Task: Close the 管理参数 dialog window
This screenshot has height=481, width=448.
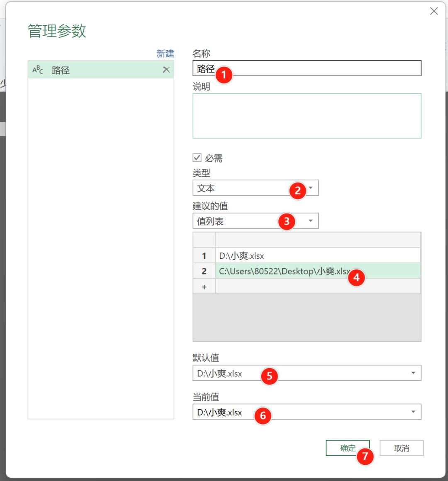Action: pyautogui.click(x=434, y=11)
